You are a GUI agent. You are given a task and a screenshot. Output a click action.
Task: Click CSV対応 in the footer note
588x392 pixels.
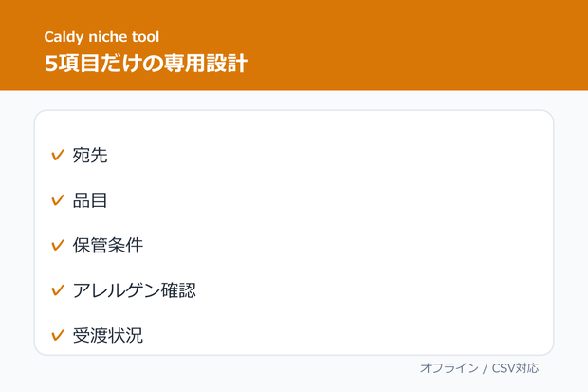516,368
